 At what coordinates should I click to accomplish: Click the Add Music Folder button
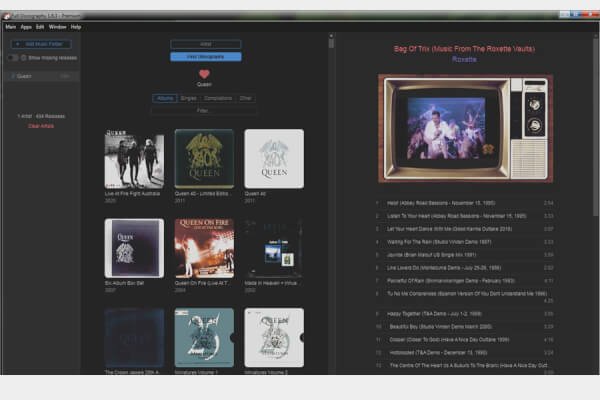[41, 44]
